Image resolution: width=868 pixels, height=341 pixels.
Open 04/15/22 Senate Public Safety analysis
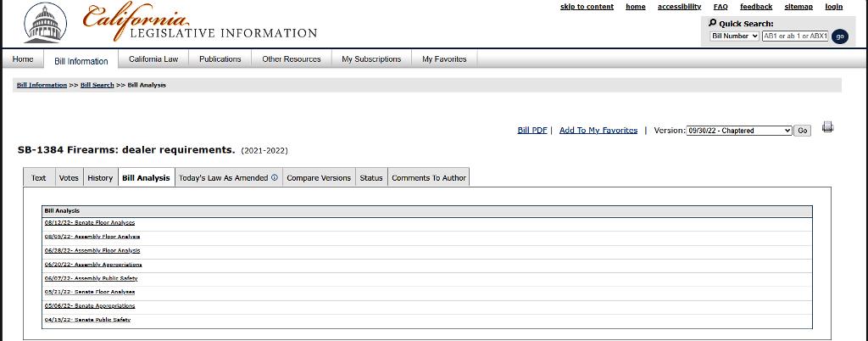pyautogui.click(x=87, y=320)
